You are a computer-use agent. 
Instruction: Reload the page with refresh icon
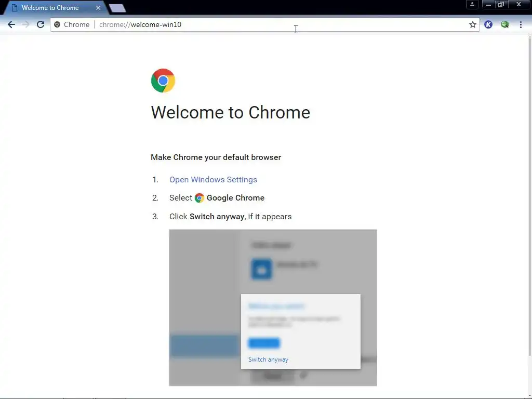pos(41,24)
